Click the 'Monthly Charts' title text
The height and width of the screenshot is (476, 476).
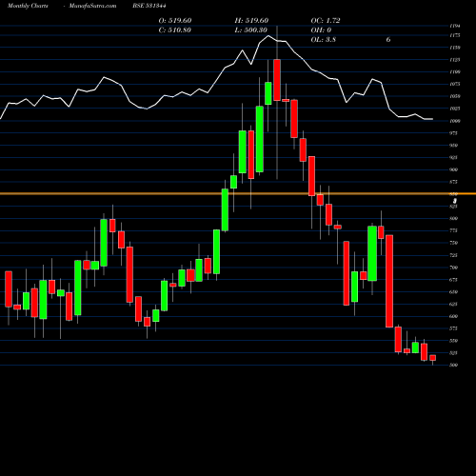[x=28, y=6]
